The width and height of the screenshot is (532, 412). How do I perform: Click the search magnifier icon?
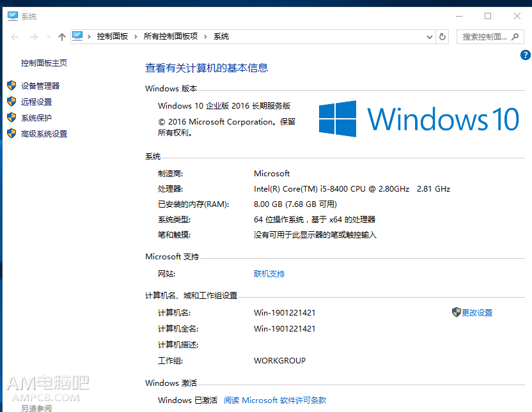pos(515,36)
